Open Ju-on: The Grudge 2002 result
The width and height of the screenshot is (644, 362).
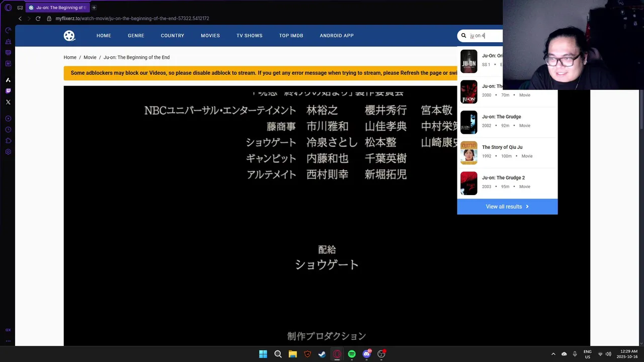[x=507, y=122]
